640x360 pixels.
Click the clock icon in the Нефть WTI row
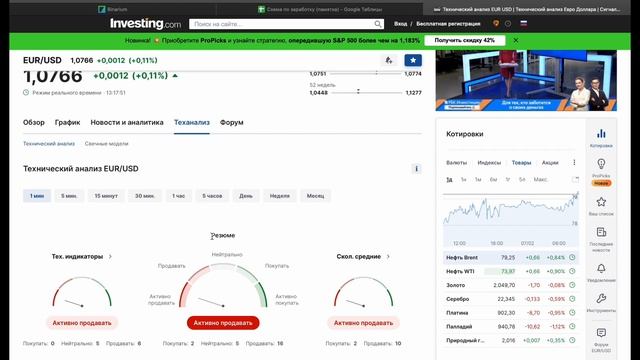(572, 271)
